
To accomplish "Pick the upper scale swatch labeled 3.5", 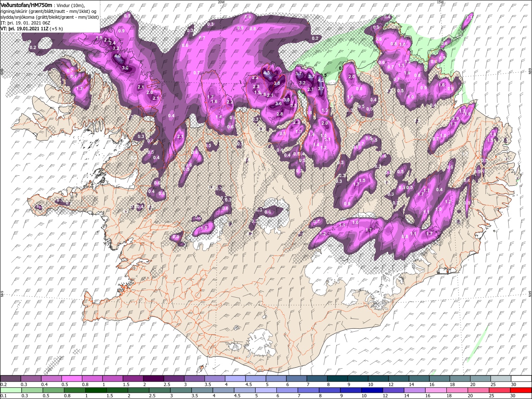I will [215, 379].
